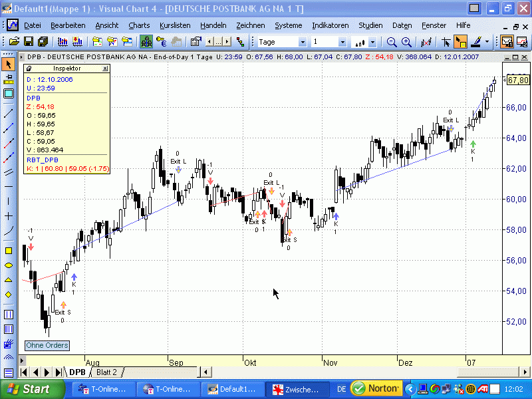
Task: Click the zoom in magnifier icon
Action: pos(406,42)
